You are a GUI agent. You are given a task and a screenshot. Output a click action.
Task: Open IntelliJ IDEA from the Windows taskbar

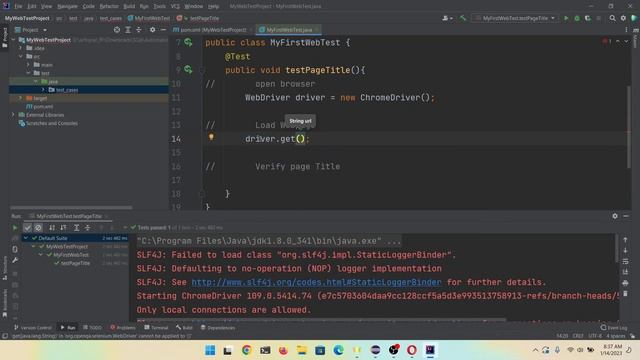point(430,350)
